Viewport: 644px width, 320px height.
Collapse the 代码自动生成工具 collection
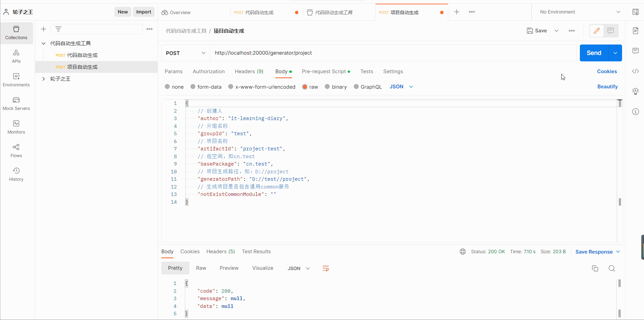tap(44, 43)
